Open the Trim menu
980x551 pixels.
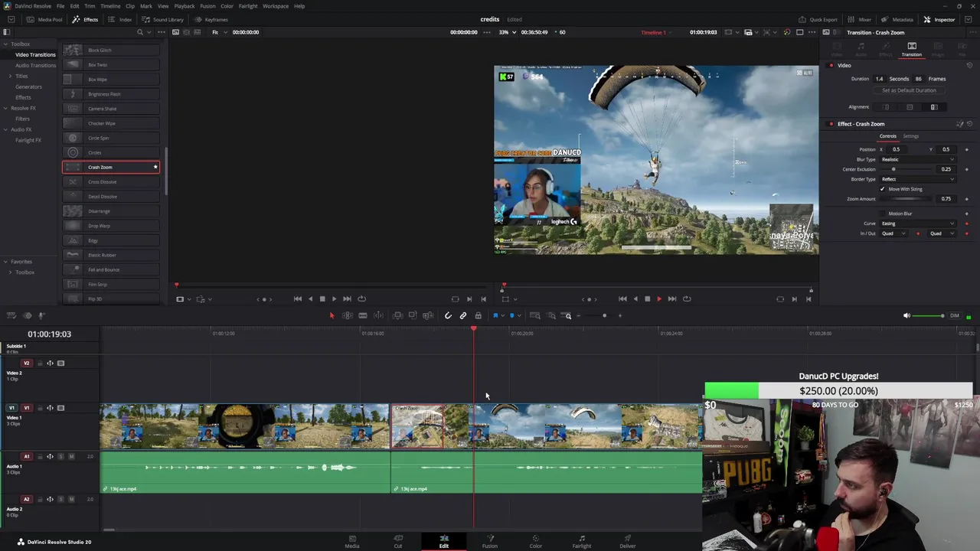[x=90, y=6]
